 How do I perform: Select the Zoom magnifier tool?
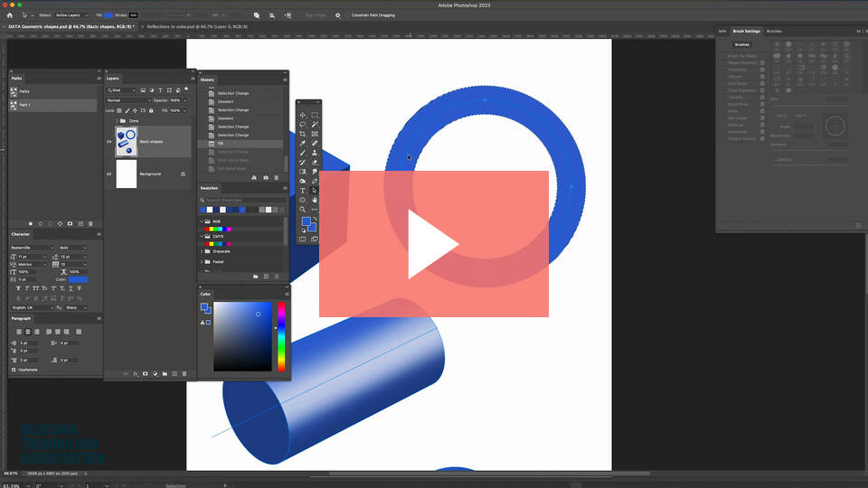click(x=302, y=209)
